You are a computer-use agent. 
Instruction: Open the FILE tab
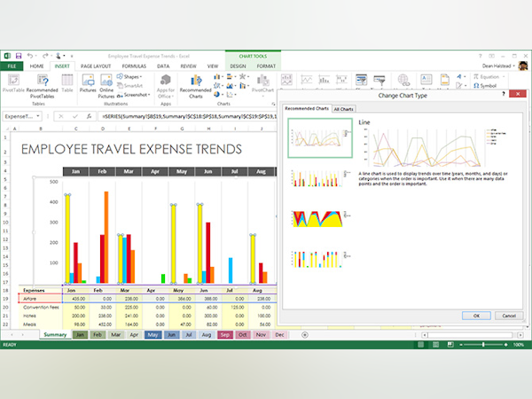(x=12, y=66)
